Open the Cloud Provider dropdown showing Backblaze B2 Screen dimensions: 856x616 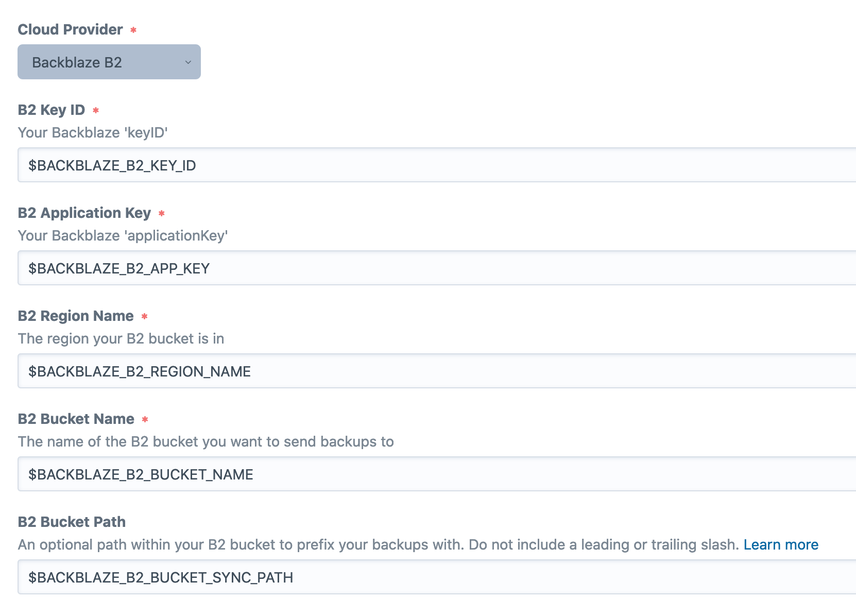click(109, 62)
